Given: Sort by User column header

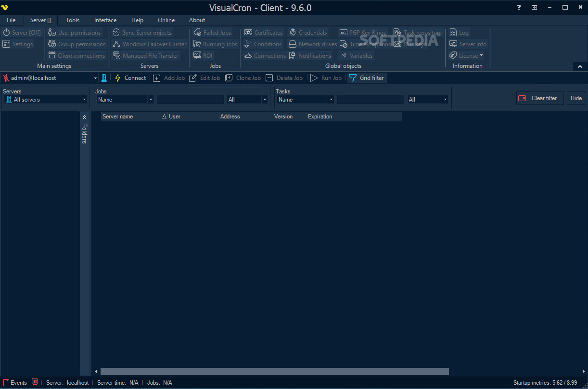Looking at the screenshot, I should click(193, 117).
